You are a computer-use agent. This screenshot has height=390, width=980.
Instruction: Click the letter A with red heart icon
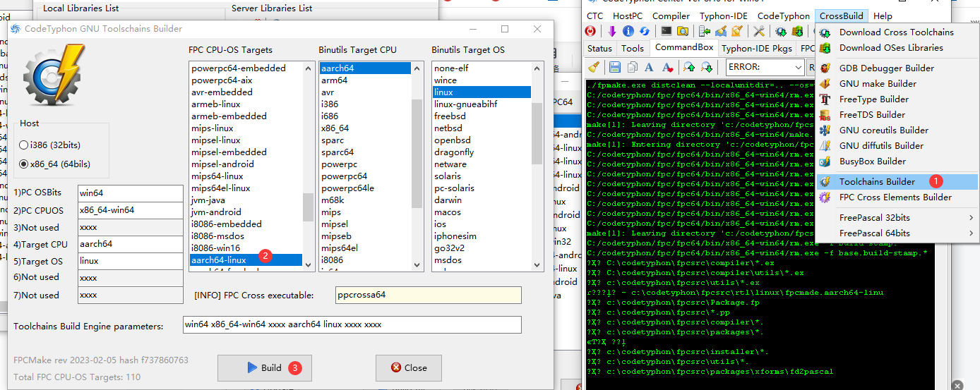pos(668,67)
